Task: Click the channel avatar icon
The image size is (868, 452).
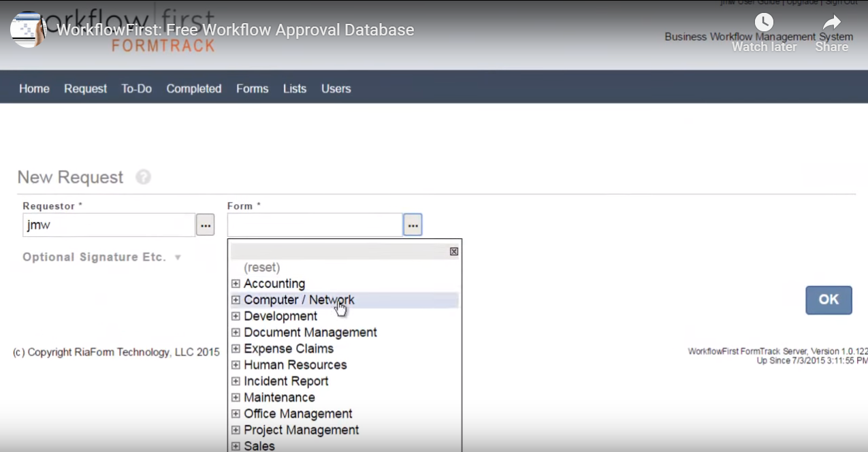Action: click(x=27, y=29)
